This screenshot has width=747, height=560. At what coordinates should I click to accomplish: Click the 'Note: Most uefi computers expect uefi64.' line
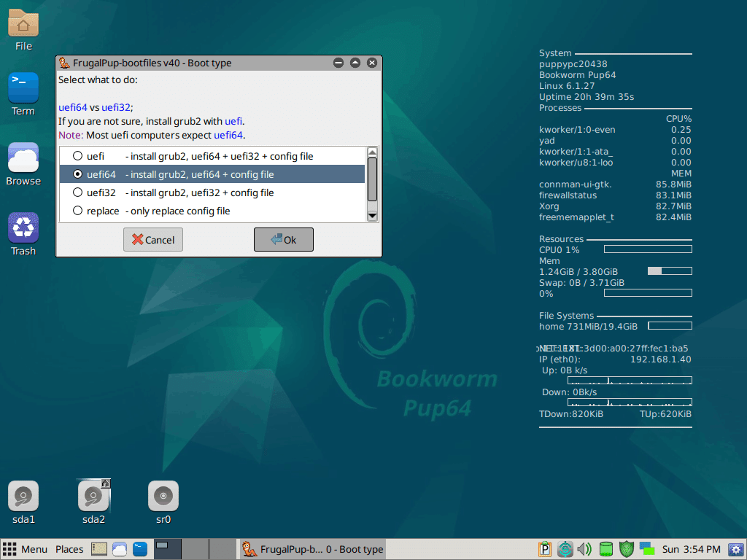point(152,135)
